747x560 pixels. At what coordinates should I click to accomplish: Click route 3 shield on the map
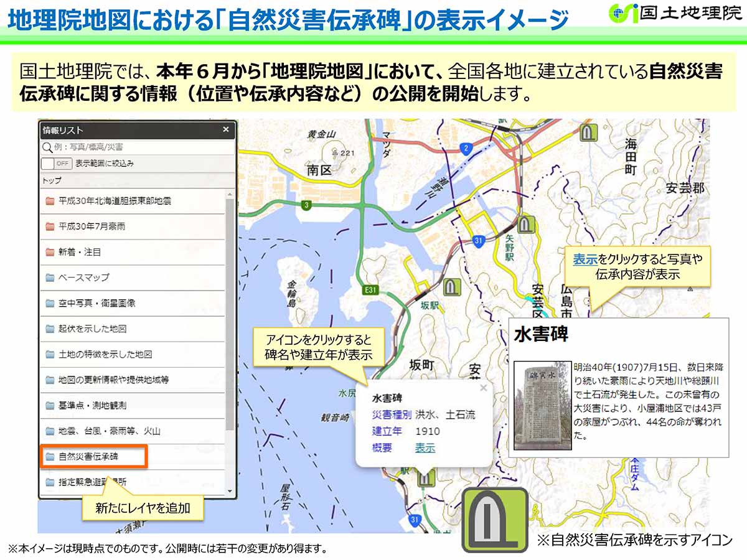tap(306, 205)
